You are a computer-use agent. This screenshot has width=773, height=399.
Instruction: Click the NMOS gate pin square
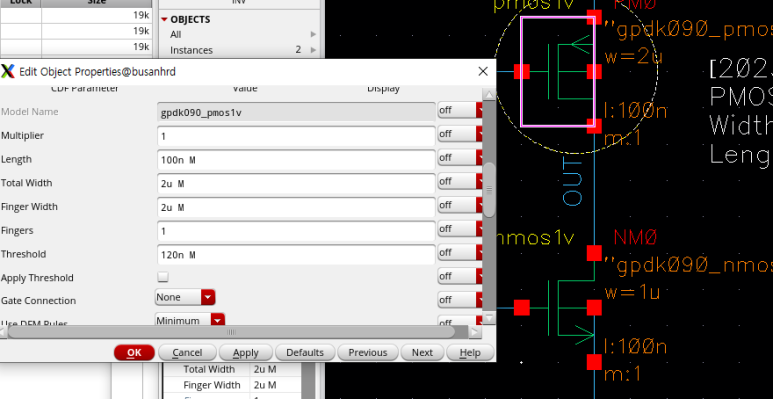click(522, 308)
